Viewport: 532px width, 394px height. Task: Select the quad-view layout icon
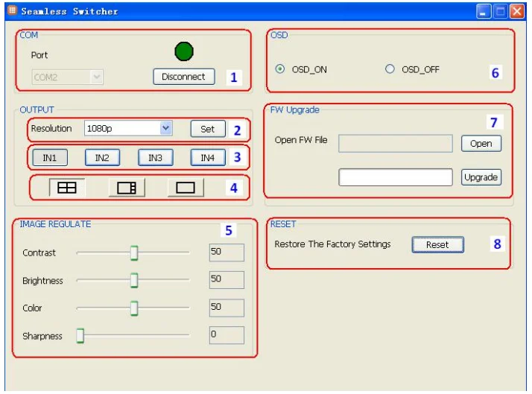tap(67, 188)
